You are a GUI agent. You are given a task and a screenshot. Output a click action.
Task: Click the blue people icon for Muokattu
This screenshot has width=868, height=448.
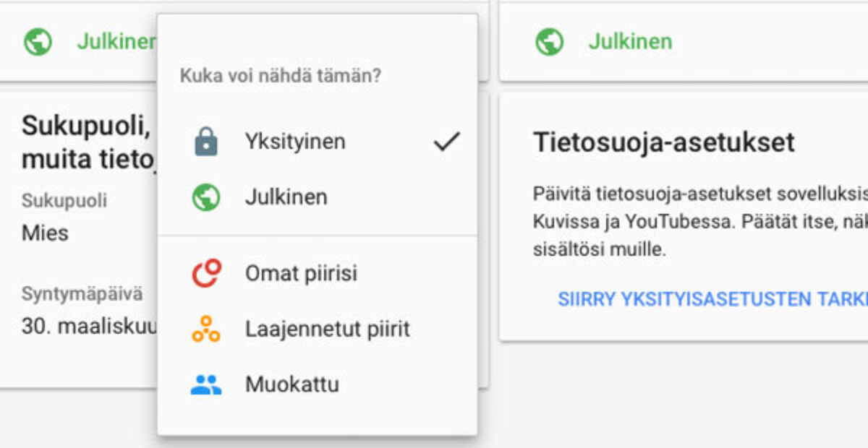(x=206, y=385)
